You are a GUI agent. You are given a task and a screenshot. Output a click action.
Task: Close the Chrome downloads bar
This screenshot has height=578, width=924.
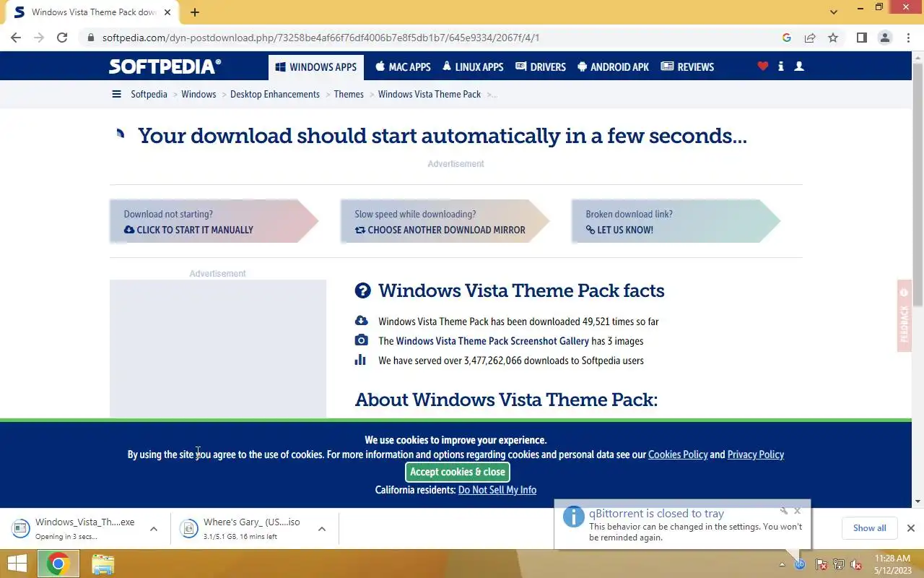(911, 528)
